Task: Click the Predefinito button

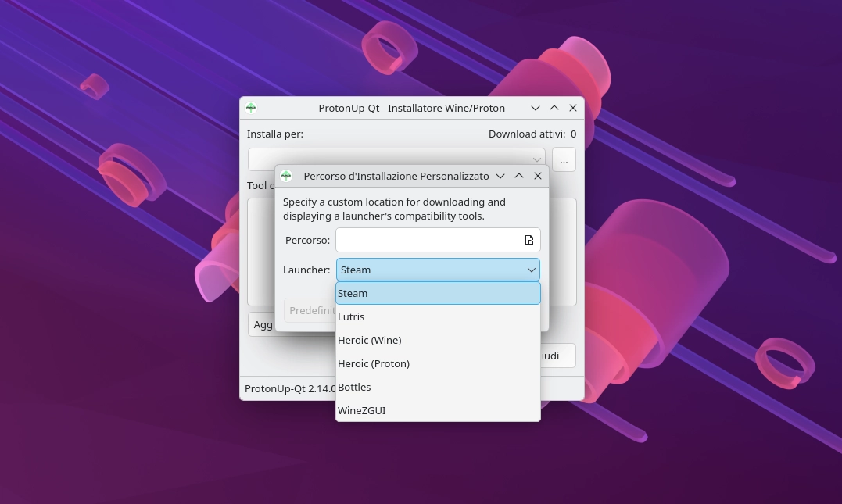Action: tap(312, 310)
